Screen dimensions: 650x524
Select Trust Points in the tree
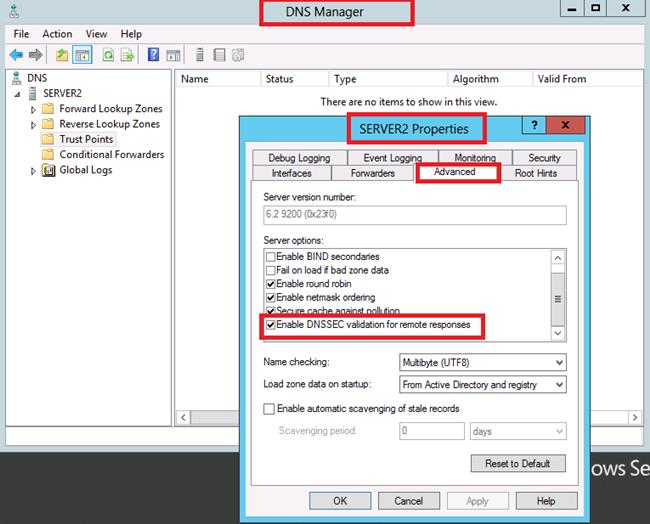pos(86,139)
